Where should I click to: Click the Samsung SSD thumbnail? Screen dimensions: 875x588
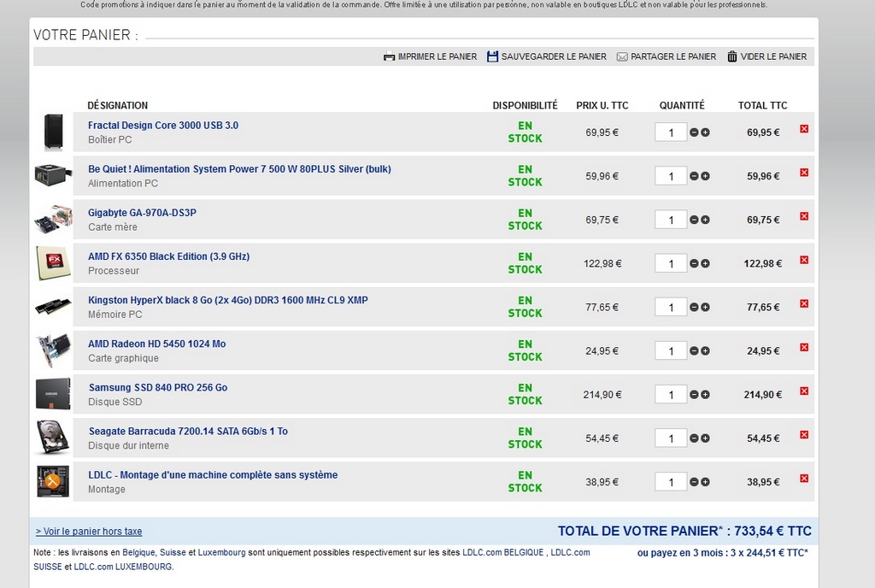[54, 393]
